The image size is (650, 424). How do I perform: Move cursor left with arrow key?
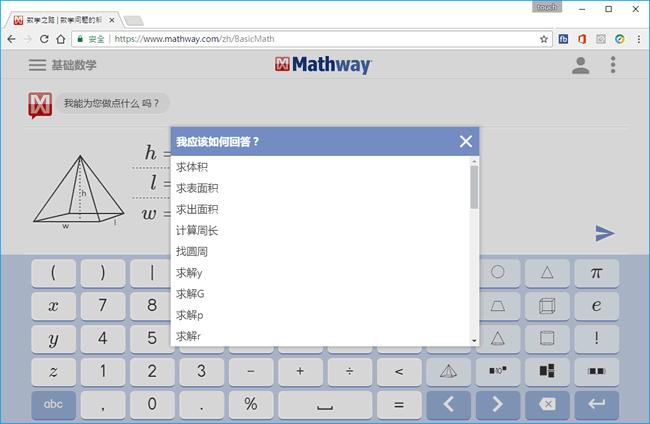[449, 405]
